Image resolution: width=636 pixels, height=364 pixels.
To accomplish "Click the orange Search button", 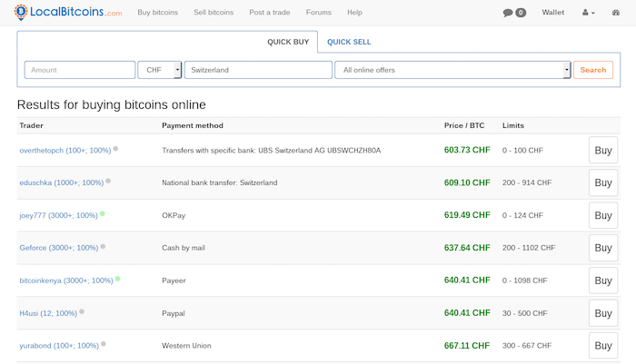I will [593, 70].
